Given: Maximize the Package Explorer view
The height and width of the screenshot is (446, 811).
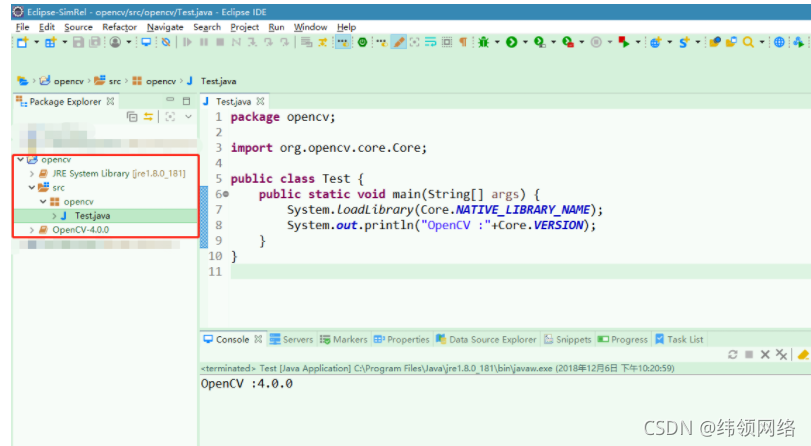Looking at the screenshot, I should tap(186, 101).
